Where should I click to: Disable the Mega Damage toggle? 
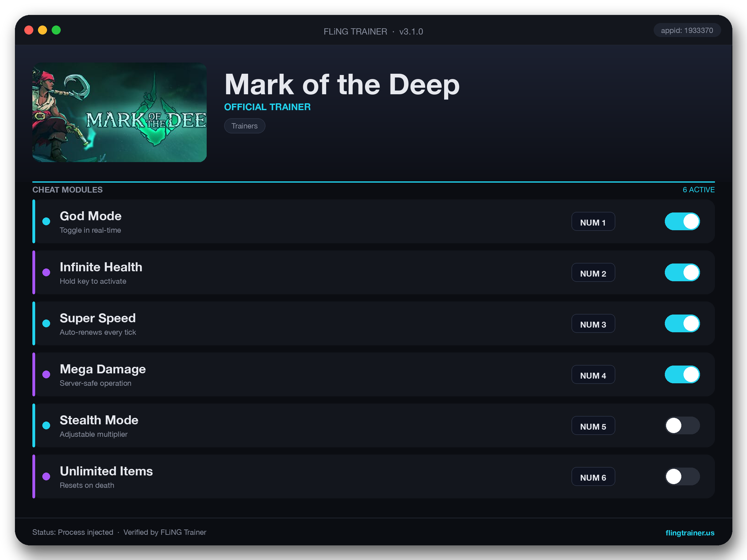point(682,374)
